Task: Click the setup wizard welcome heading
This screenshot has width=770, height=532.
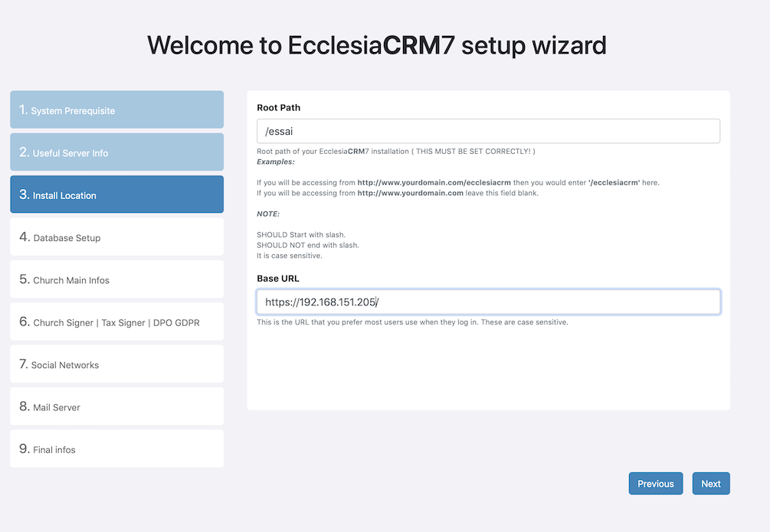Action: coord(377,45)
